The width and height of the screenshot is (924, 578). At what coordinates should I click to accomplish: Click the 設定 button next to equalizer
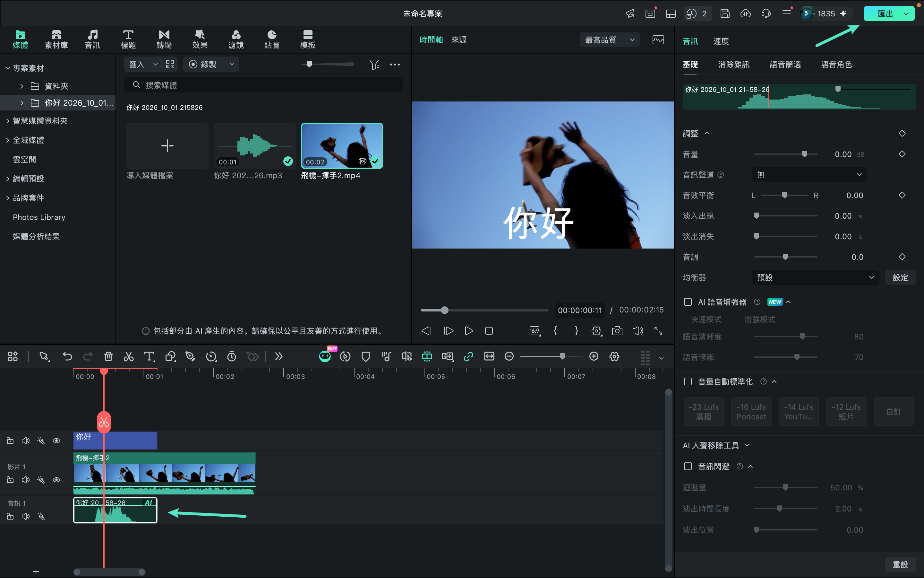point(900,277)
